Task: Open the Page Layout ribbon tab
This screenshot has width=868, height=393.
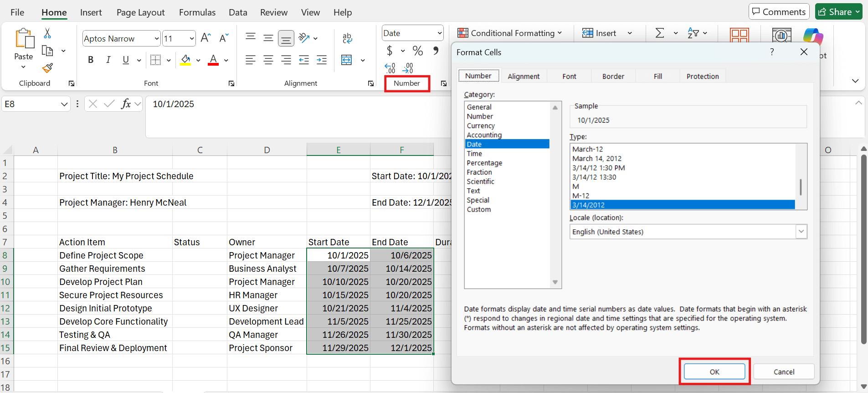Action: (140, 12)
